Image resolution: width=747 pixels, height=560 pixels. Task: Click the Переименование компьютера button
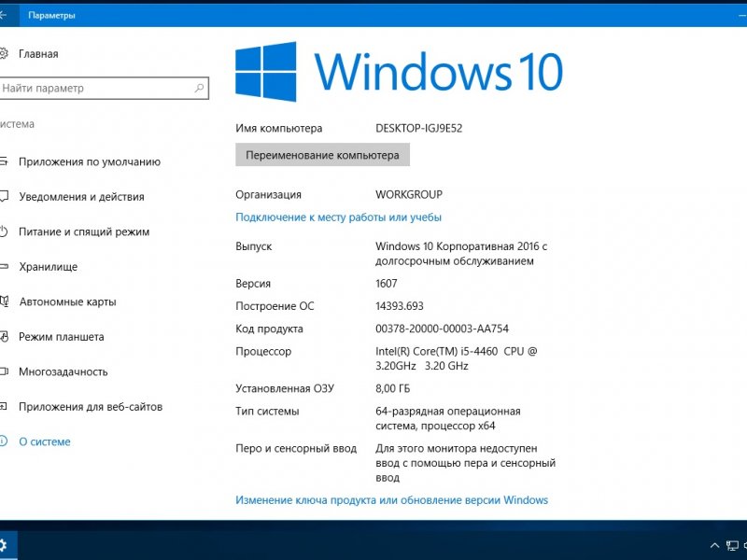click(x=322, y=155)
